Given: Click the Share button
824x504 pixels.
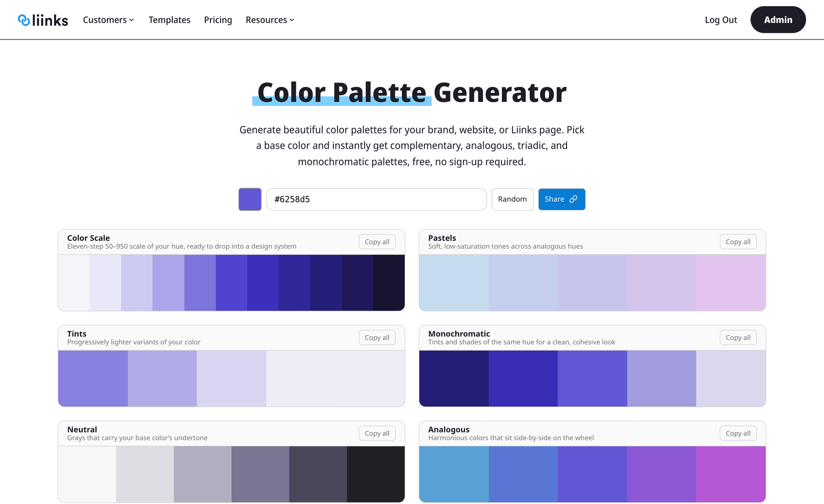Looking at the screenshot, I should (561, 199).
